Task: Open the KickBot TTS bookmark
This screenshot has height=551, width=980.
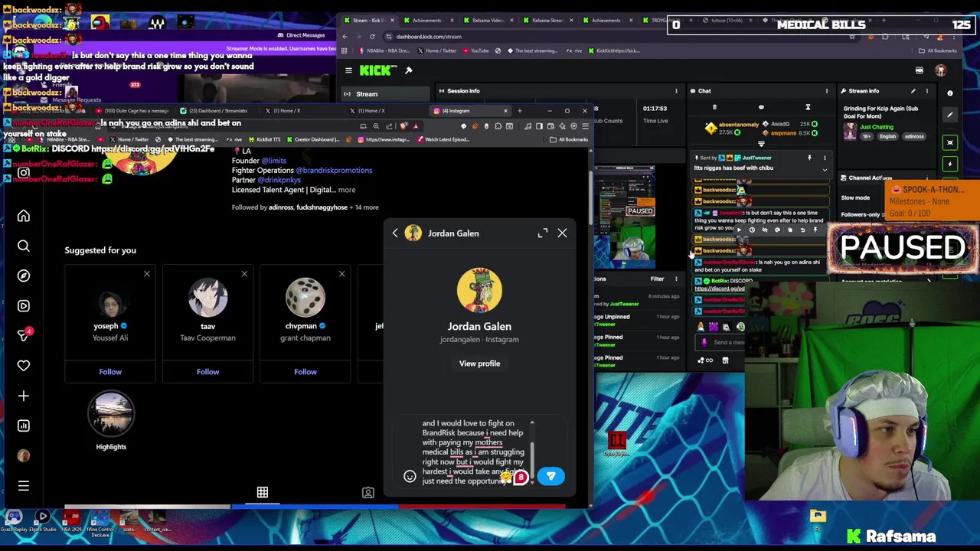Action: point(265,140)
